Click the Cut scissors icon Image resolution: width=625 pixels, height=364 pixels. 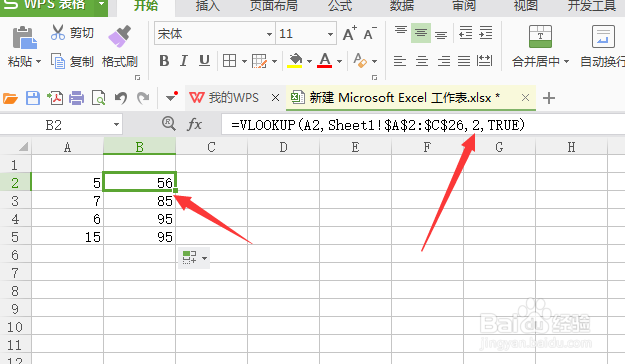tap(58, 33)
